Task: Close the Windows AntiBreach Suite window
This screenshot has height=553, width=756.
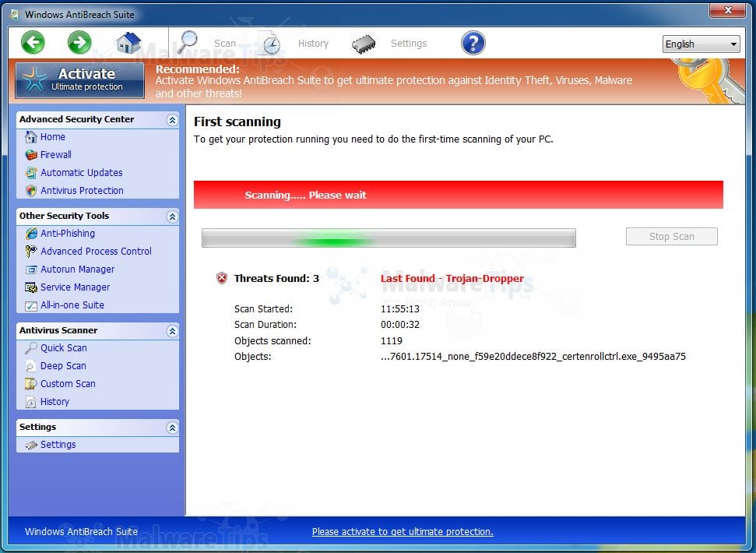Action: [728, 10]
